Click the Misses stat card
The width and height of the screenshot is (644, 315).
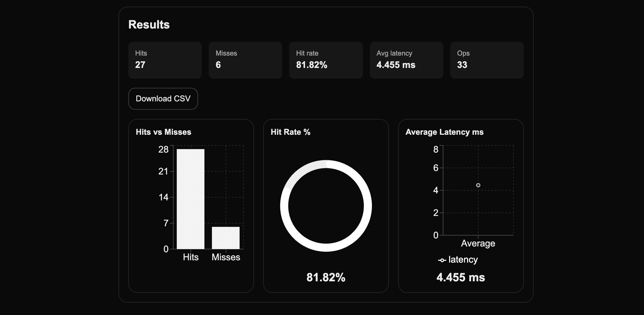pos(245,60)
